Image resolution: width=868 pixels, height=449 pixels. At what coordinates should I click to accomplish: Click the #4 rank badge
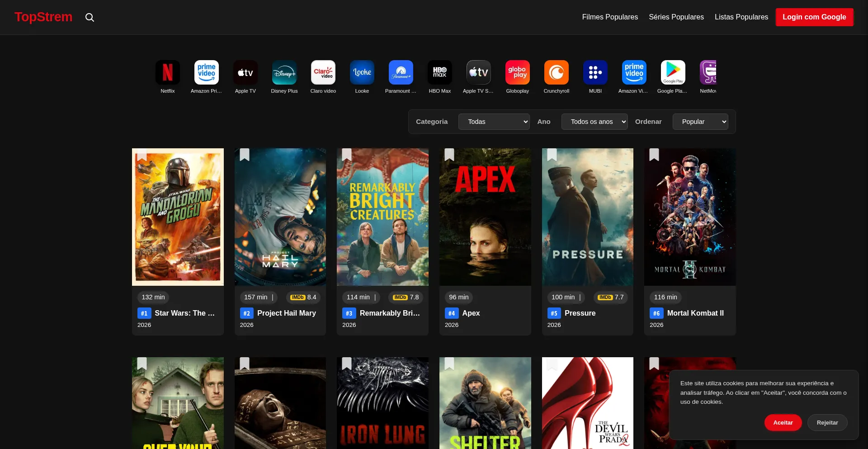click(452, 313)
